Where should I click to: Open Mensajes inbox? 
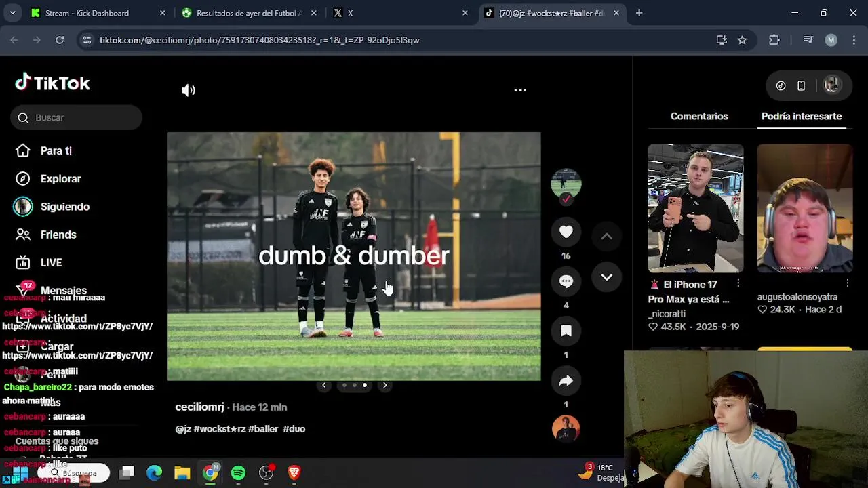click(x=52, y=290)
